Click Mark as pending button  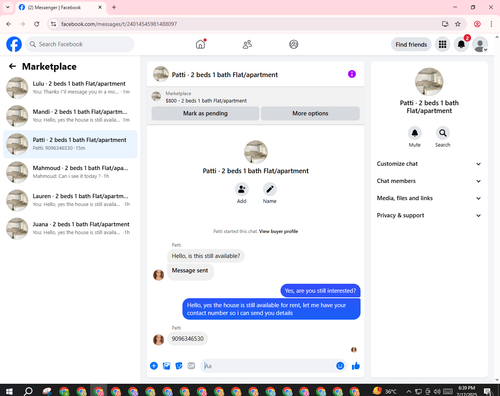tap(205, 113)
